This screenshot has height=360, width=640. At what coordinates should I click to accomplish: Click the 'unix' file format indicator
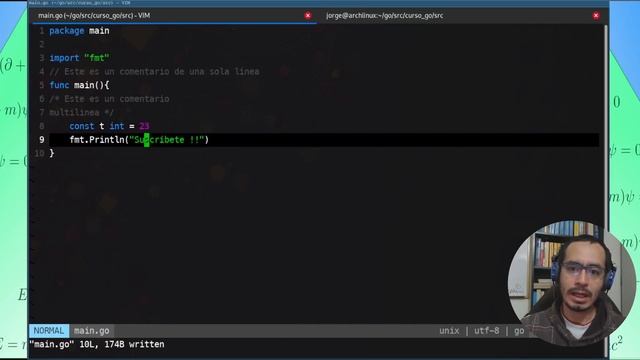[449, 331]
